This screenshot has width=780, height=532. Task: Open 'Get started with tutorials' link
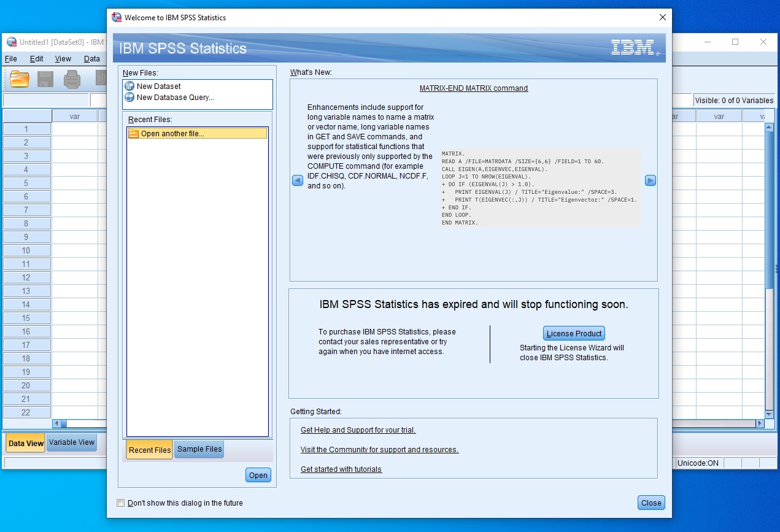tap(341, 469)
